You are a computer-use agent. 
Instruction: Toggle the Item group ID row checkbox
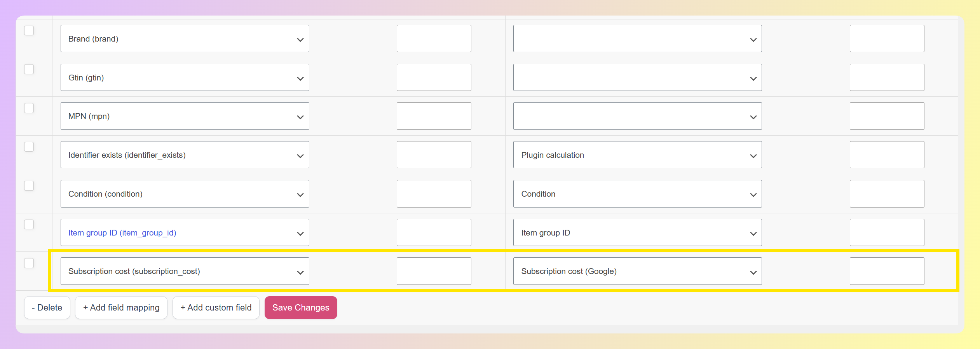coord(29,224)
